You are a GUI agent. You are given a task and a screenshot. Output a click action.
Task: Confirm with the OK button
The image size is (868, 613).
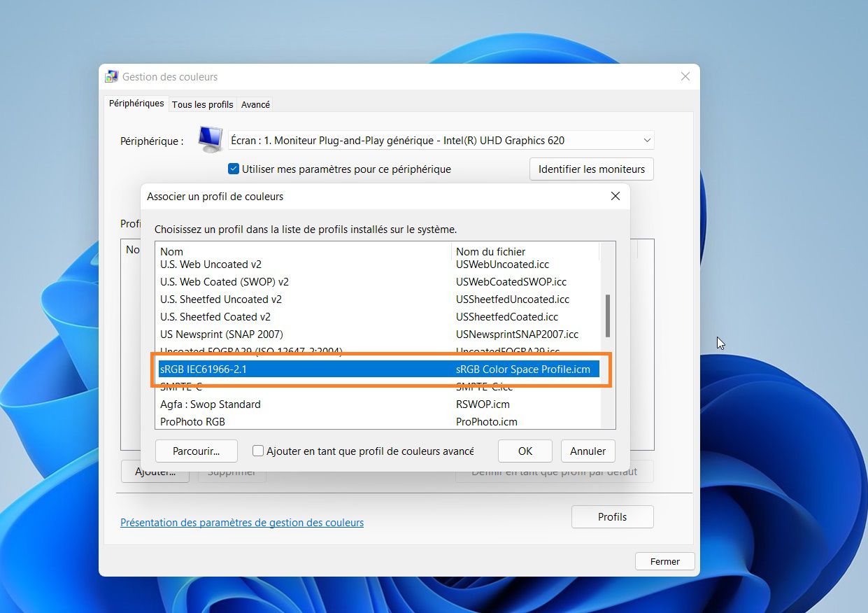525,451
